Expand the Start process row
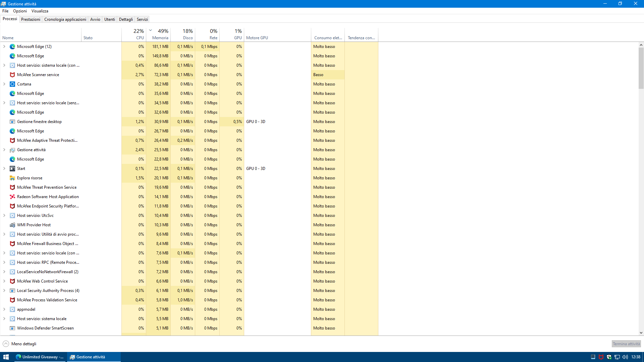This screenshot has height=362, width=644. pyautogui.click(x=4, y=169)
